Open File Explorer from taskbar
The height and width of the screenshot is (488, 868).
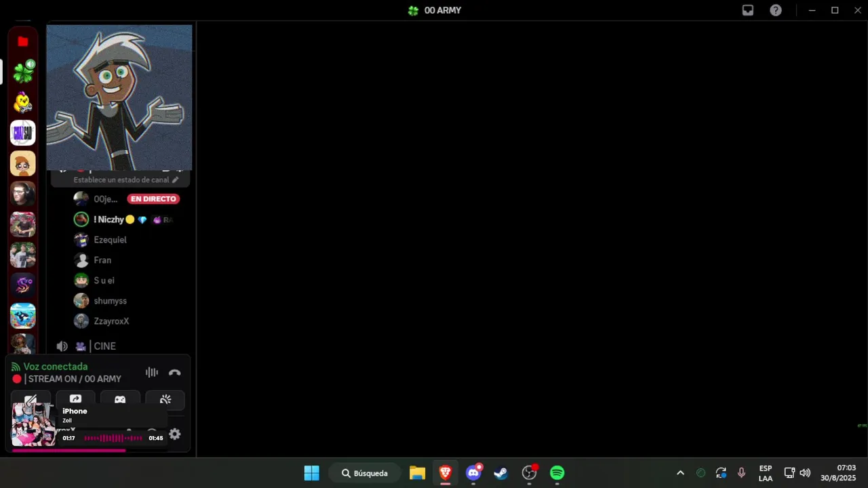tap(418, 473)
